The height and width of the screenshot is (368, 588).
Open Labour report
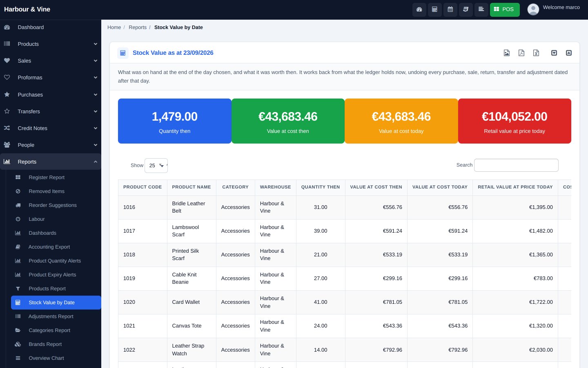click(56, 219)
